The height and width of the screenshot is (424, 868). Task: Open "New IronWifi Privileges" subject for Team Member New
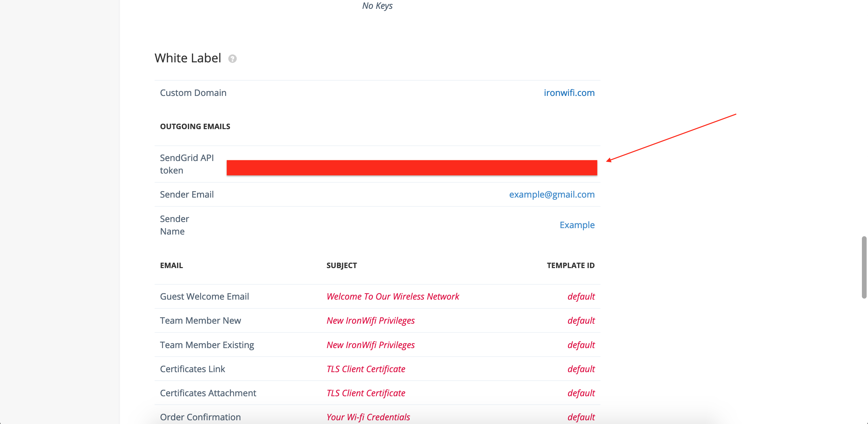pyautogui.click(x=370, y=320)
